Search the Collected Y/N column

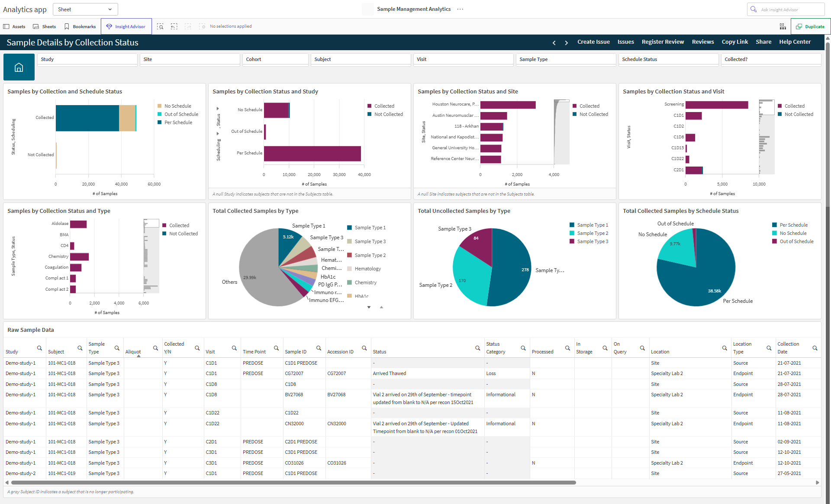coord(197,348)
